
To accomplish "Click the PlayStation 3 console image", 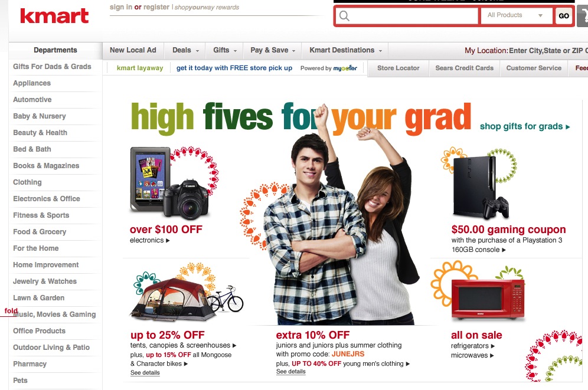I will (481, 187).
